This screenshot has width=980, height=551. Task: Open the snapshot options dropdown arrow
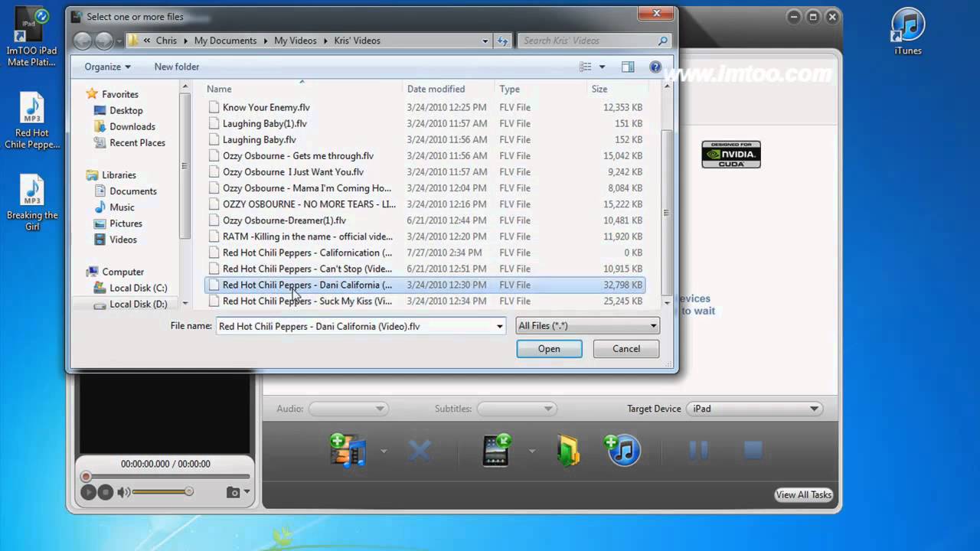(x=247, y=492)
